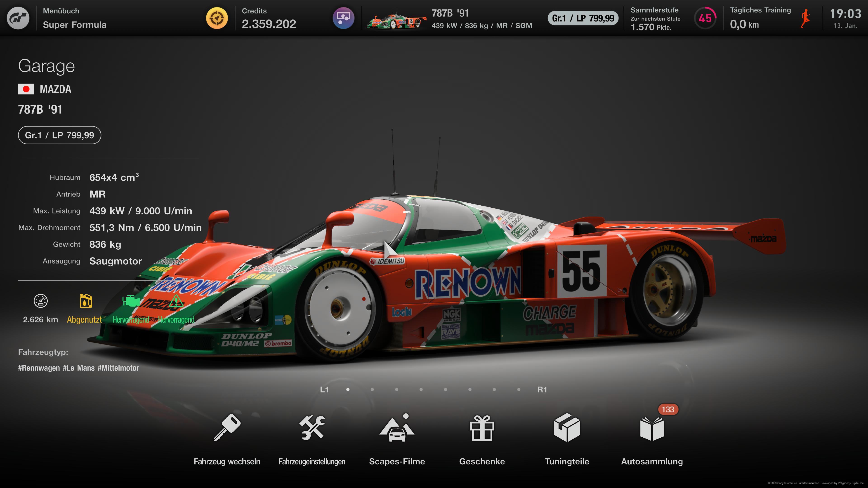The image size is (868, 488).
Task: Click the 0,0 km daily training value
Action: click(x=744, y=24)
